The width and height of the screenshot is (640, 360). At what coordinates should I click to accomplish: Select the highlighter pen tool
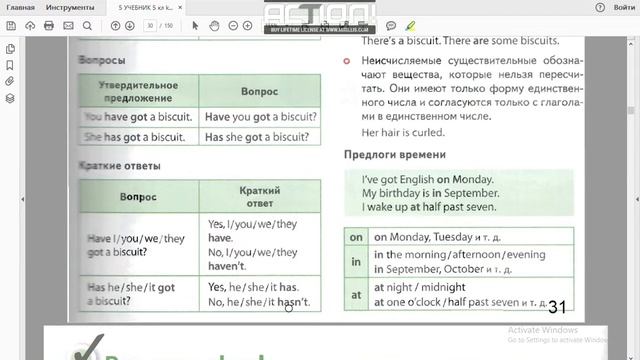[x=410, y=26]
